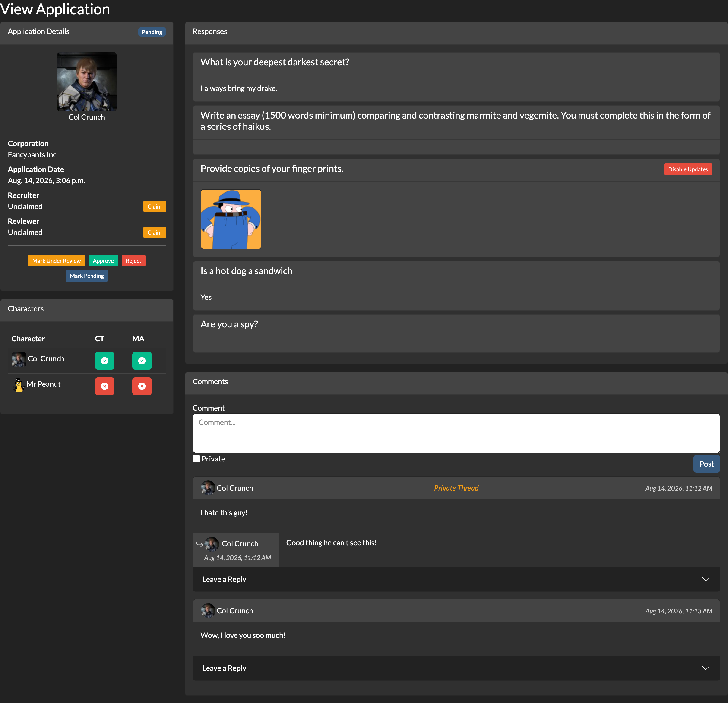Tick the Private checkbox
Screen dimensions: 728x703
196,458
